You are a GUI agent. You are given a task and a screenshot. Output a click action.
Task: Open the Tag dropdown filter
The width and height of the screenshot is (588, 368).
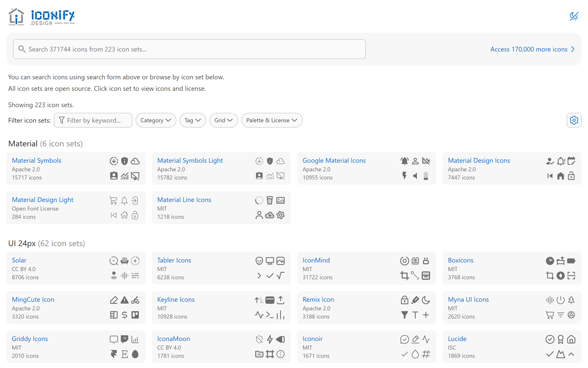point(193,120)
